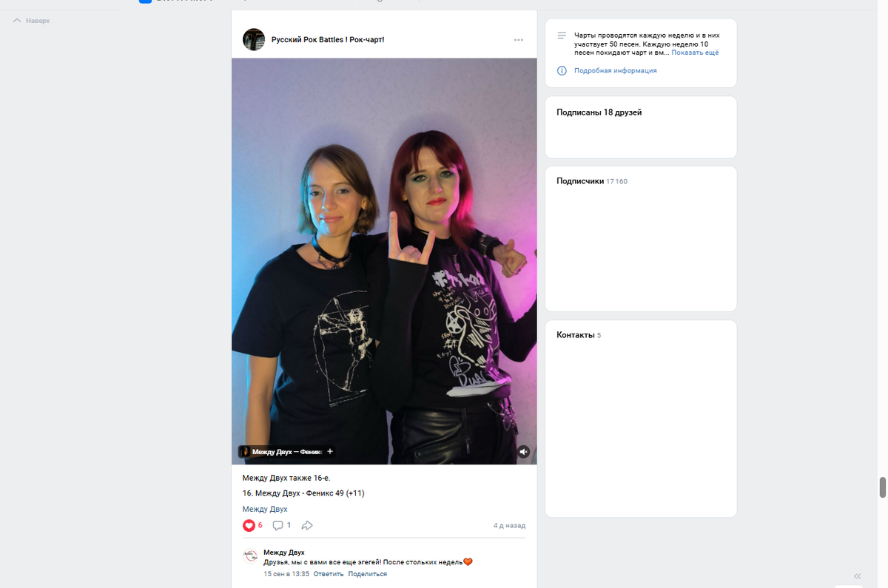This screenshot has width=888, height=588.
Task: Expand description with Показать ещё
Action: [x=695, y=53]
